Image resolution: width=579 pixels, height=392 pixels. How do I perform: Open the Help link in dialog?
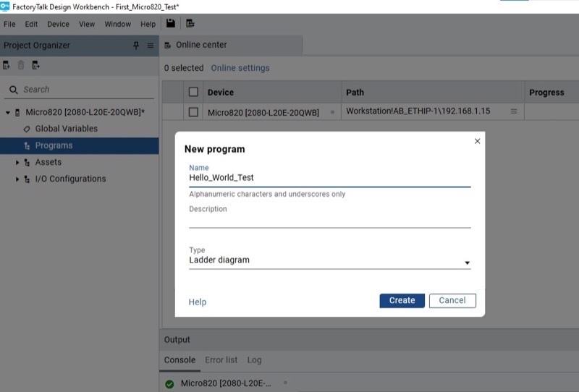click(x=198, y=302)
